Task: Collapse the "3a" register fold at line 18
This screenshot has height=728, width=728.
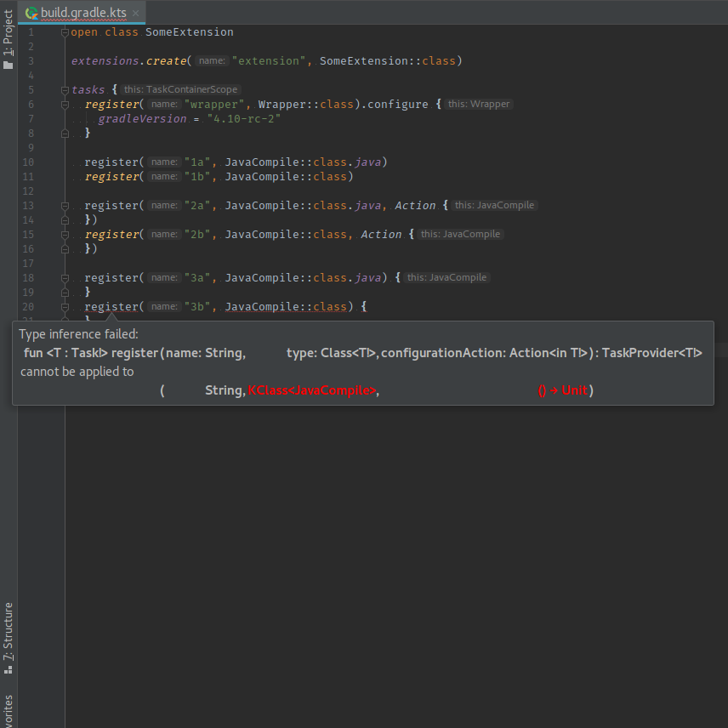Action: pyautogui.click(x=65, y=278)
